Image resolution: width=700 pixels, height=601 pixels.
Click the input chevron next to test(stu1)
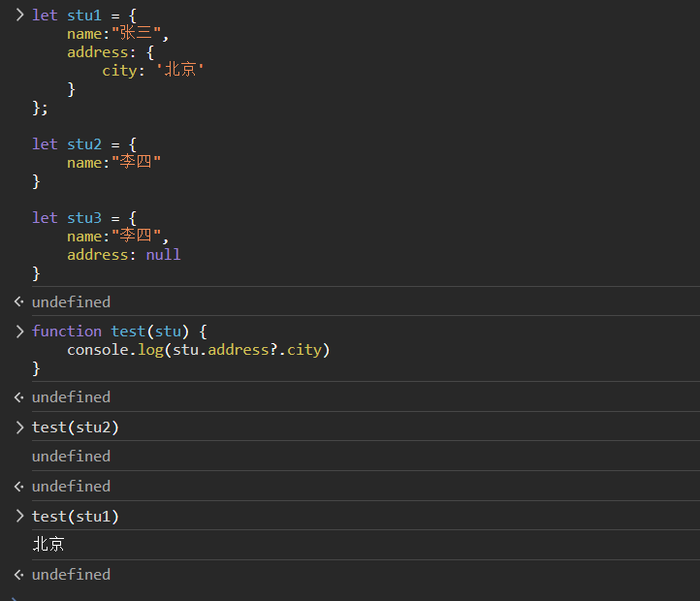[19, 517]
